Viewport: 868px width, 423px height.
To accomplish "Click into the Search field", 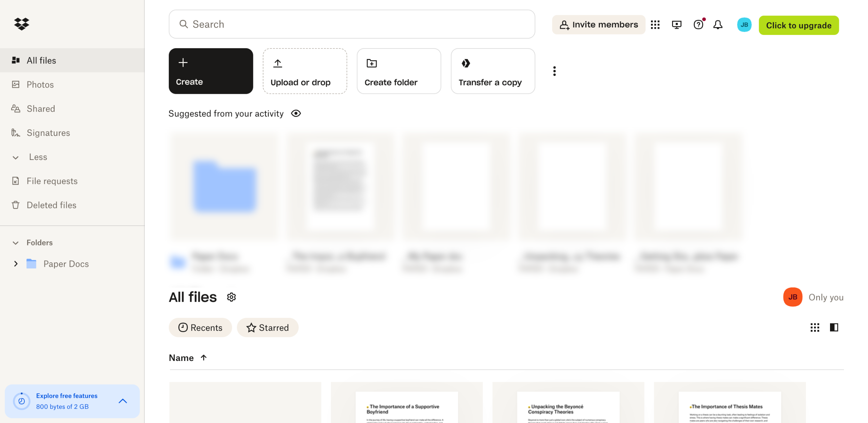I will pyautogui.click(x=352, y=24).
